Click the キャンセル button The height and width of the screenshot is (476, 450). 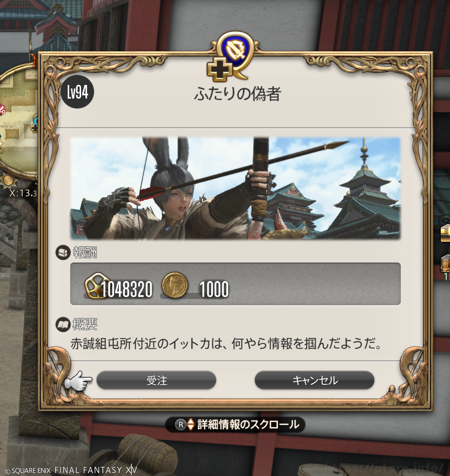coord(314,380)
